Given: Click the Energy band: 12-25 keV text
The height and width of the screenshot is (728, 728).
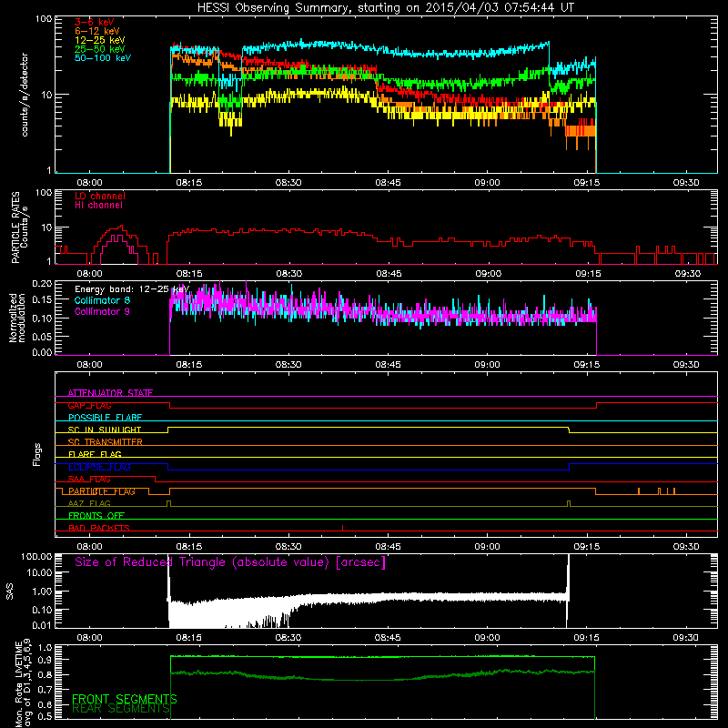Looking at the screenshot, I should point(132,289).
